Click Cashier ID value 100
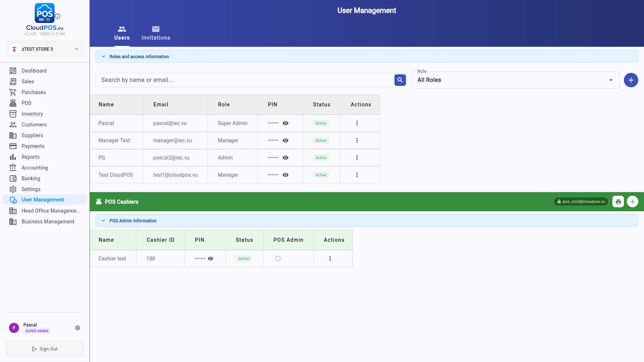The image size is (644, 362). [x=151, y=259]
